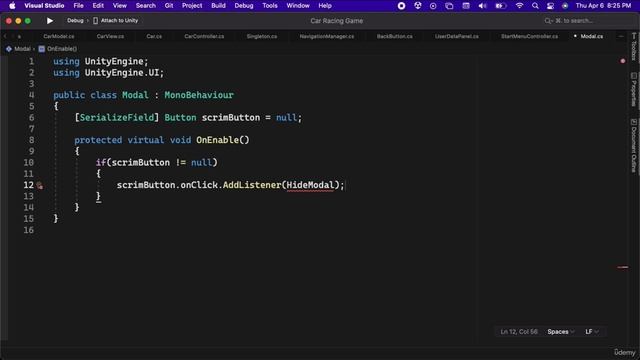Open the Tools menu

click(x=270, y=6)
